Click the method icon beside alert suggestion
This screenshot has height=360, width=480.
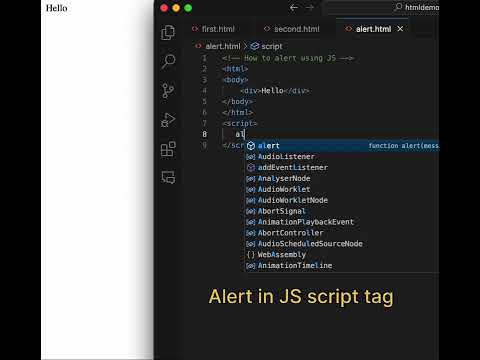click(x=251, y=146)
